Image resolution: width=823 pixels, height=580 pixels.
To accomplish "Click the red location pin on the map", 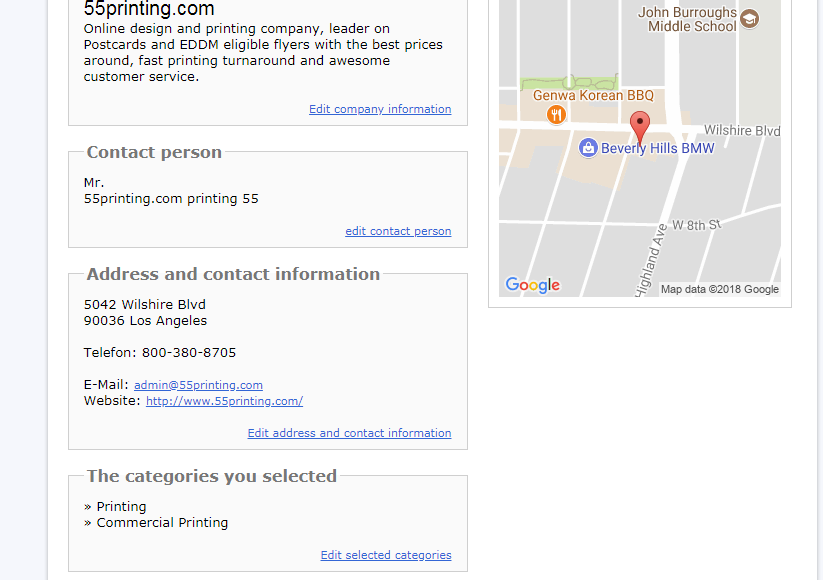I will pyautogui.click(x=640, y=128).
